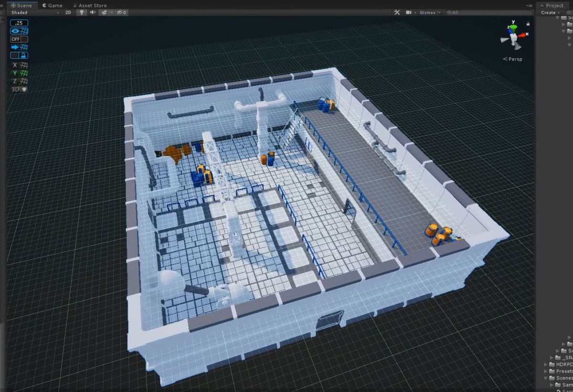Screen dimensions: 573x392
Task: Open the Shaded draw mode dropdown
Action: 34,12
